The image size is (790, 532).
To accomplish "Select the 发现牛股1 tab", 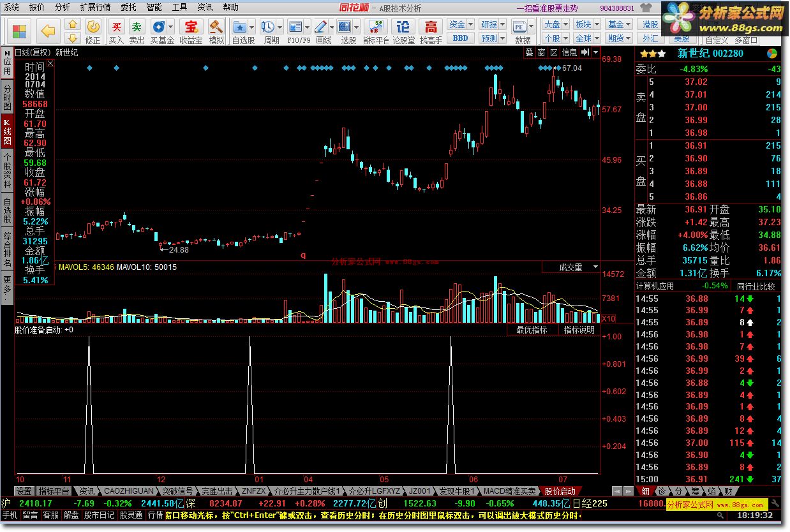I will [x=457, y=491].
